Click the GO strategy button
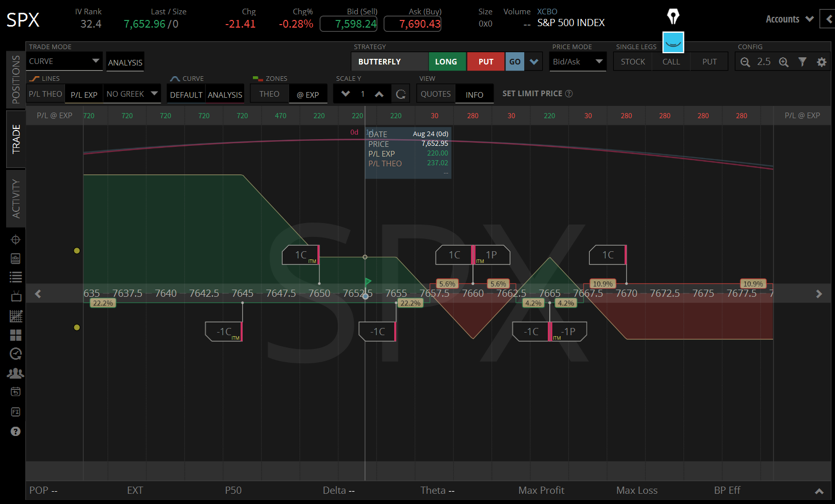This screenshot has height=504, width=835. click(x=515, y=62)
